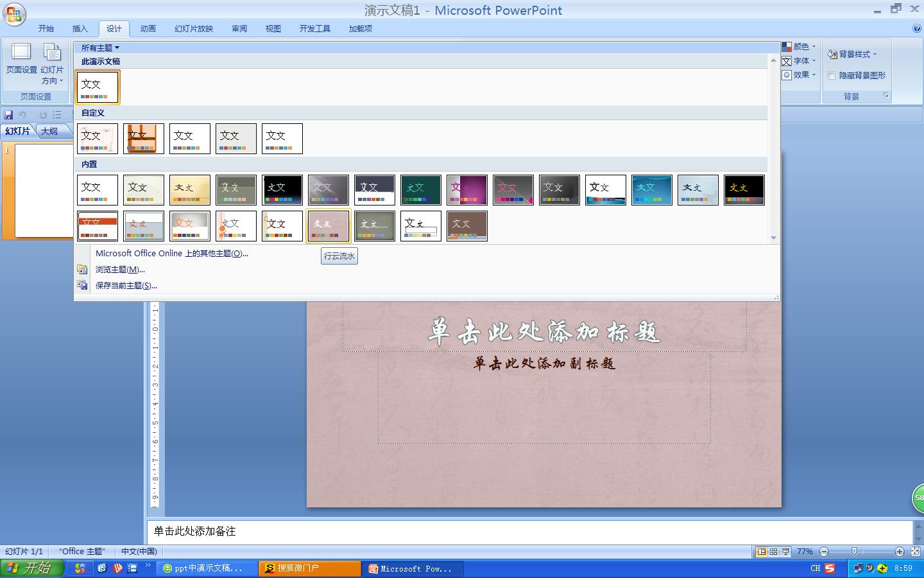This screenshot has width=924, height=578.
Task: Fit slide to current window icon
Action: pyautogui.click(x=915, y=552)
